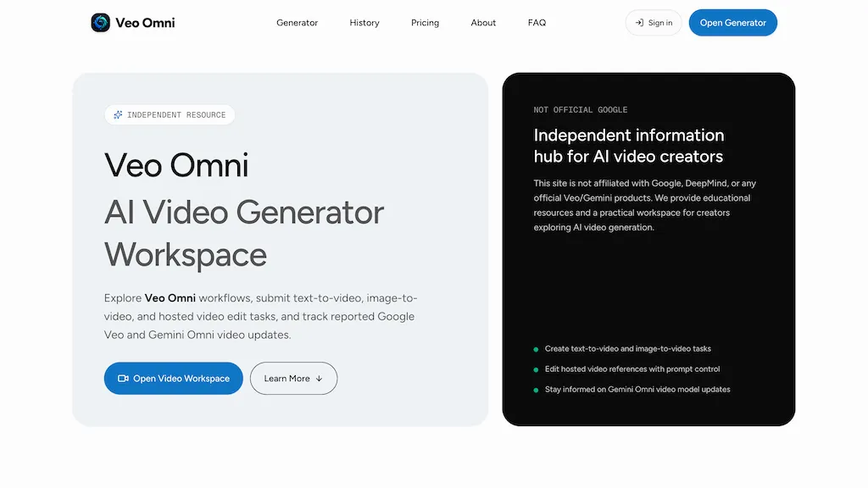Click the INDEPENDENT RESOURCE badge text

coord(176,115)
